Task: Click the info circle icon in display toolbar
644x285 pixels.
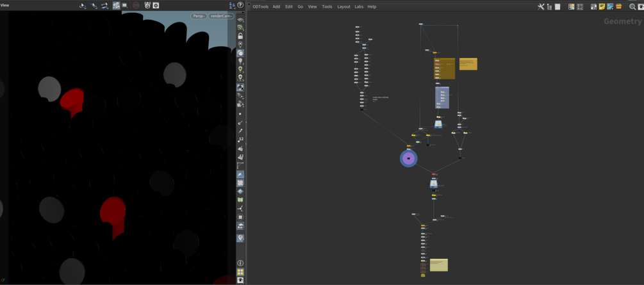Action: (x=240, y=263)
